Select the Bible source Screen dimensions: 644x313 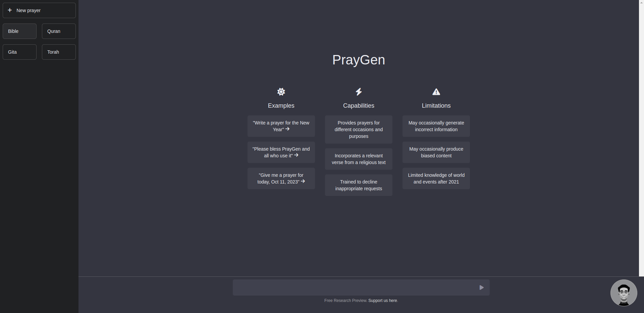click(19, 31)
